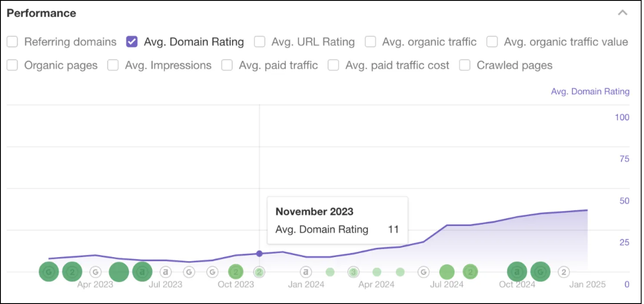Click the green '2' marker above Oct 2023

[x=236, y=272]
